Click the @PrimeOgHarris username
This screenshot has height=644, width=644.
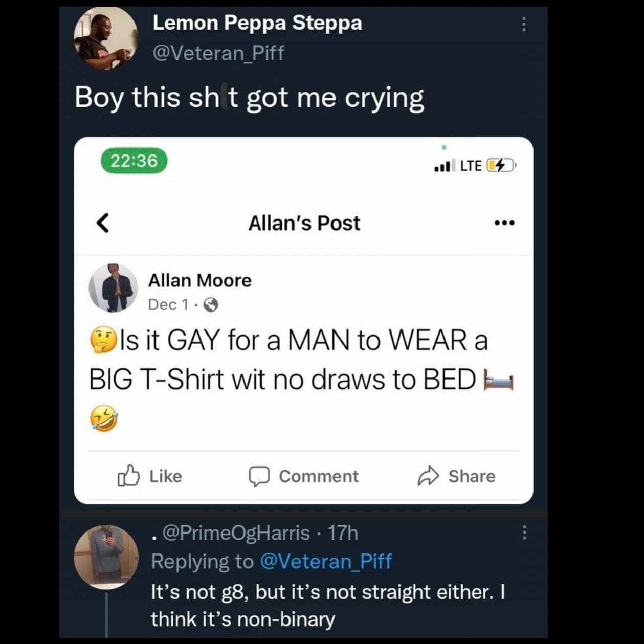[236, 533]
